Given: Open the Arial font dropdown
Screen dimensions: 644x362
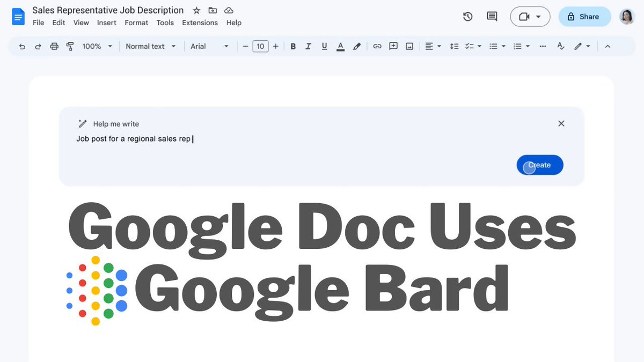Looking at the screenshot, I should [x=210, y=47].
